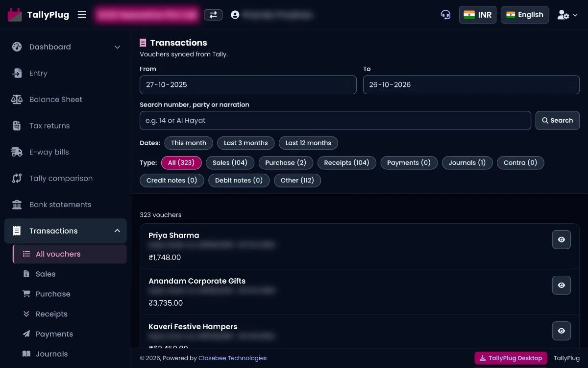Open the support headset icon
The width and height of the screenshot is (588, 368).
[x=445, y=15]
